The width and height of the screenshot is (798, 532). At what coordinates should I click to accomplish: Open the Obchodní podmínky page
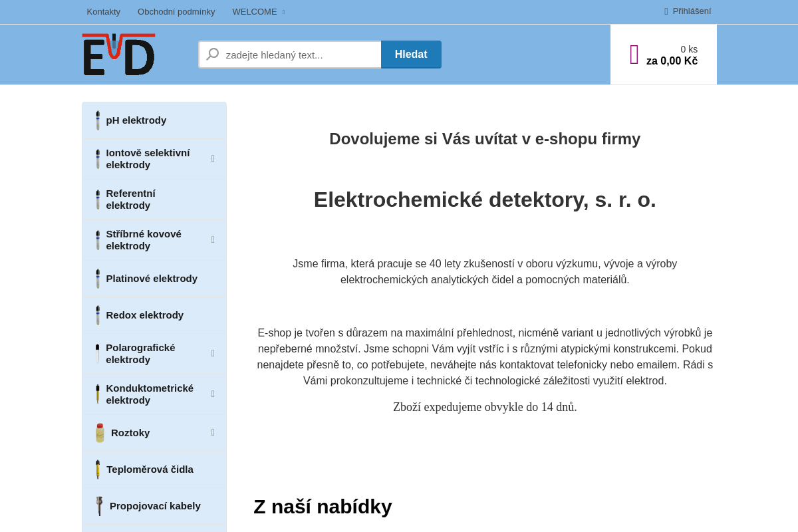[x=176, y=11]
